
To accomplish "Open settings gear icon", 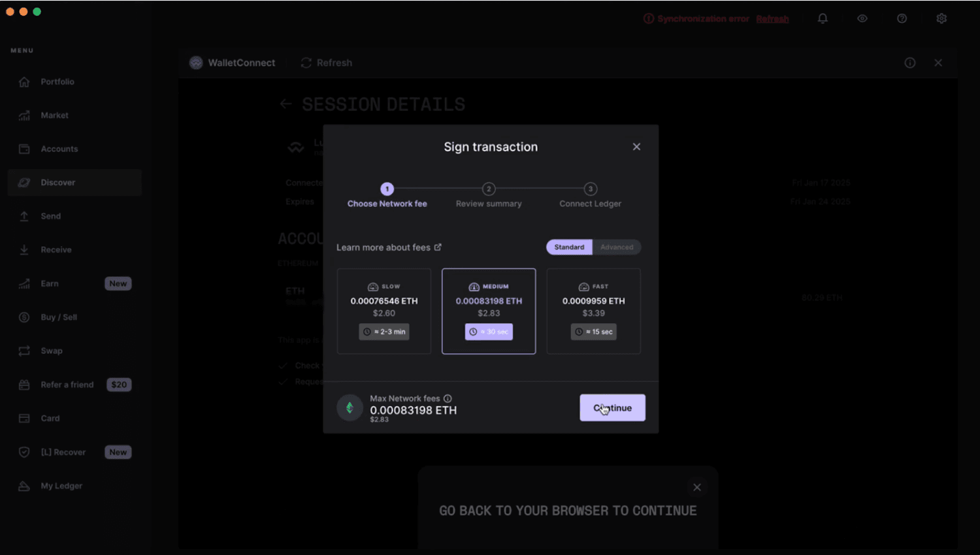I will tap(941, 18).
